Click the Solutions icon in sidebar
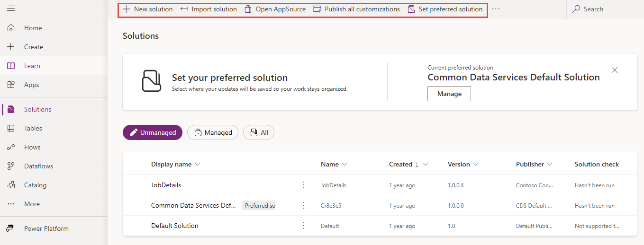Screen dimensions: 644x245 (11, 109)
